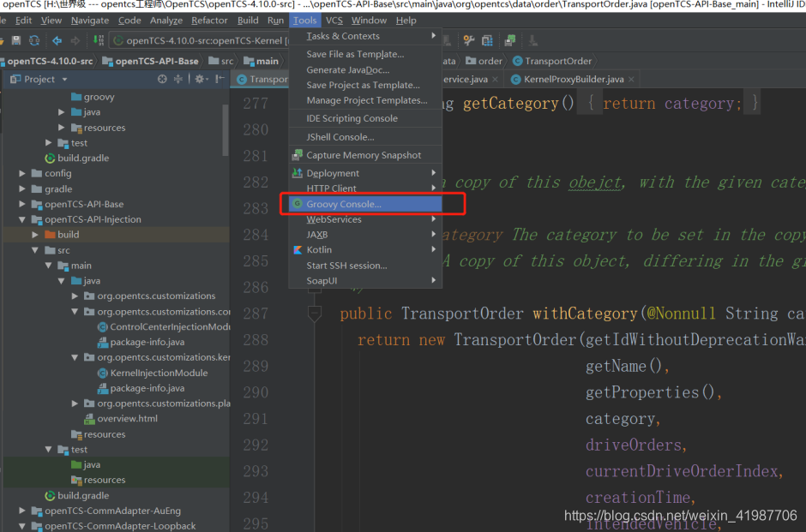Click the greyed download arrow toolbar icon
Viewport: 806px width, 532px height.
532,40
